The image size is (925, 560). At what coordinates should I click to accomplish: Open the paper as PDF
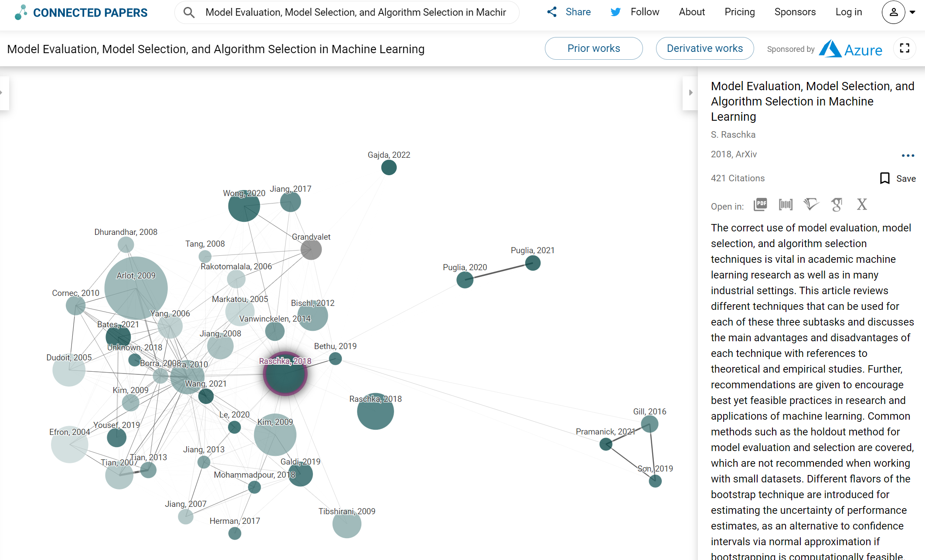coord(760,204)
